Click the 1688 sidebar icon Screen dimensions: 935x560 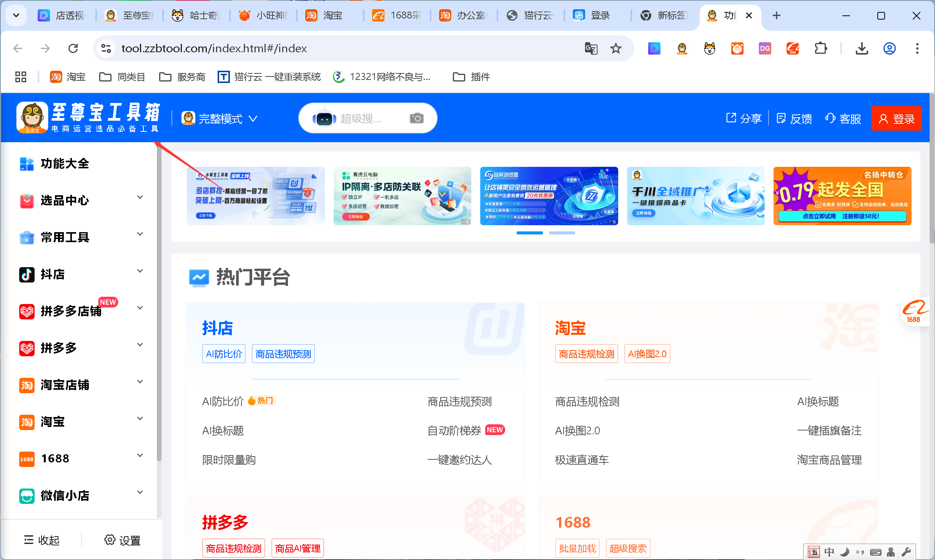click(27, 459)
